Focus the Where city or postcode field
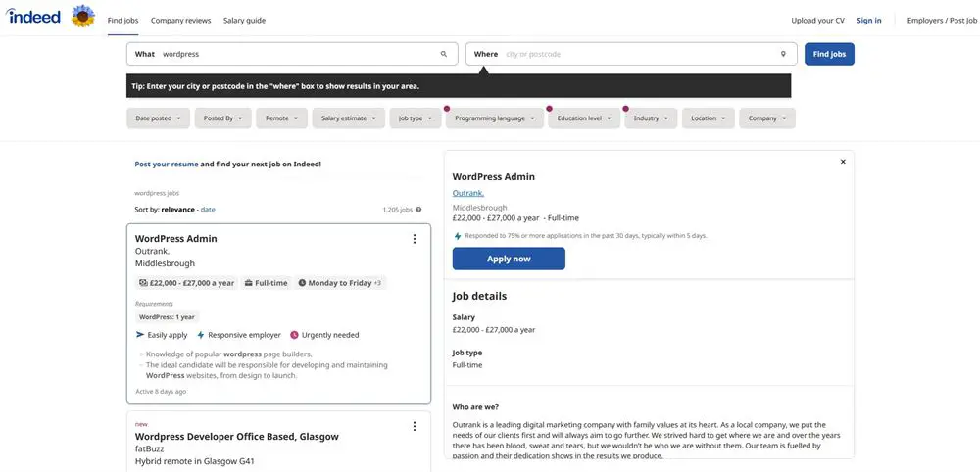 coord(631,54)
